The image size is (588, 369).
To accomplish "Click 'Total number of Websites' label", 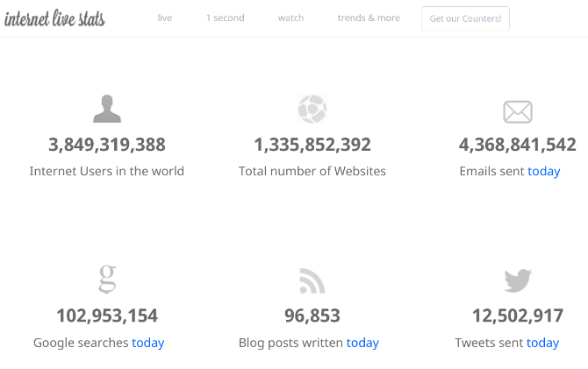I will (312, 171).
